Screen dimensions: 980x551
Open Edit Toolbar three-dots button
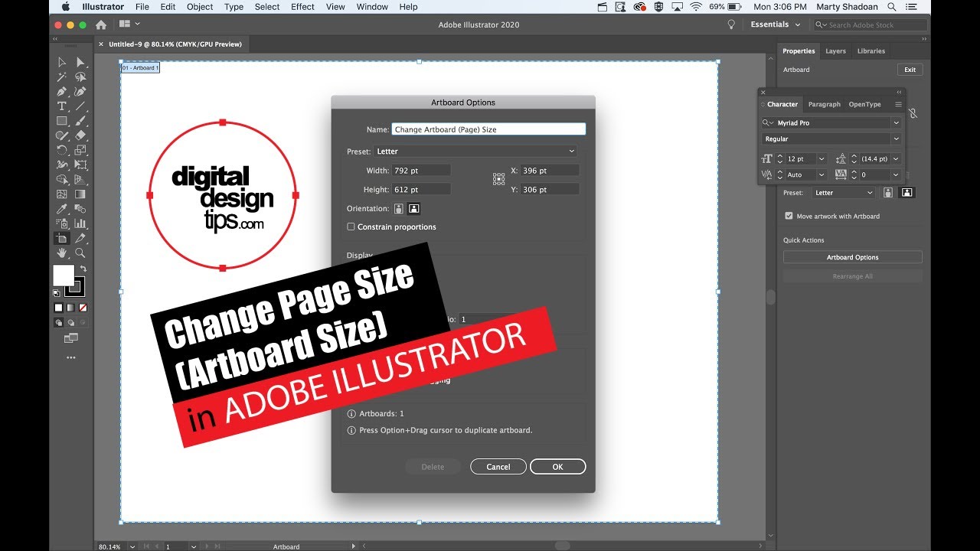pos(71,357)
